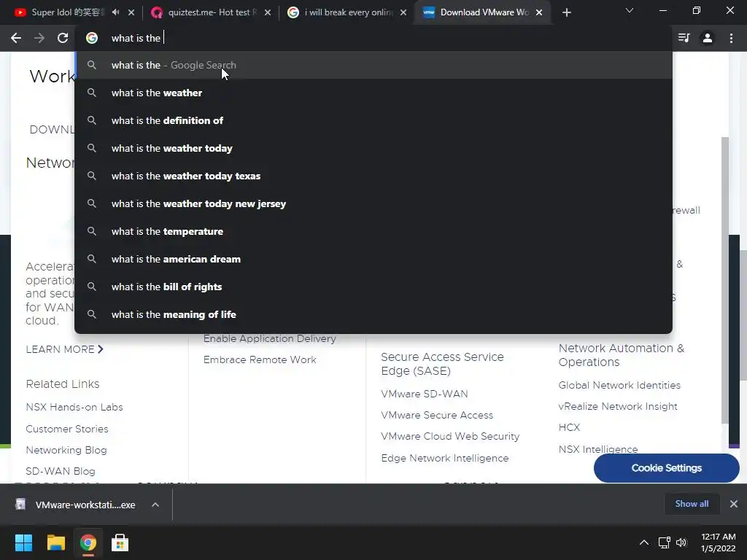This screenshot has width=747, height=560.
Task: Open the volume speaker tray icon
Action: point(682,542)
